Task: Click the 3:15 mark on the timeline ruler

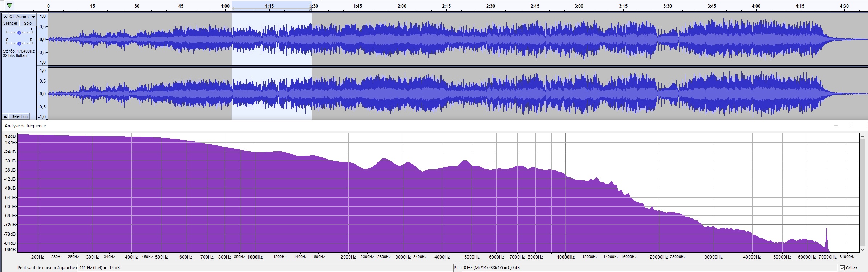Action: coord(623,6)
